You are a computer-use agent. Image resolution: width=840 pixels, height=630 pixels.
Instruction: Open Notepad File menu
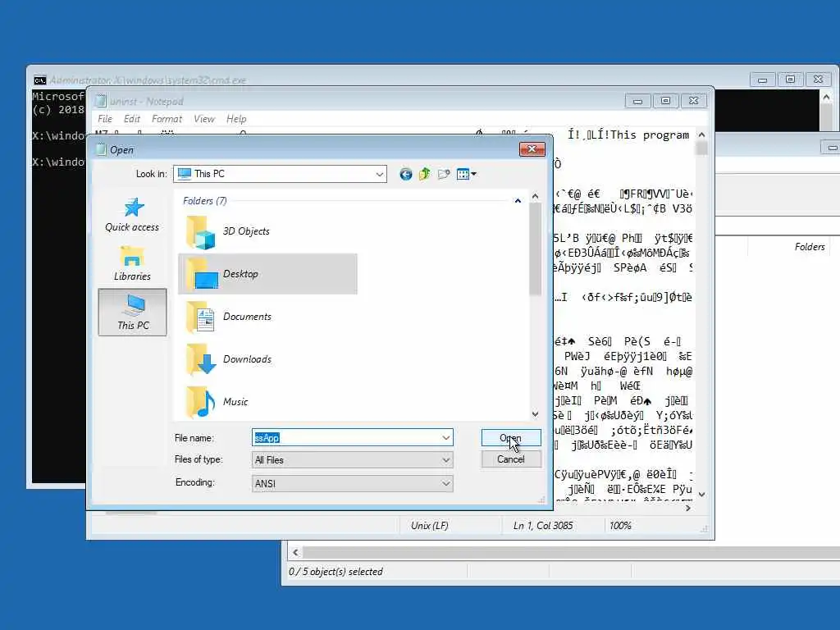coord(105,119)
